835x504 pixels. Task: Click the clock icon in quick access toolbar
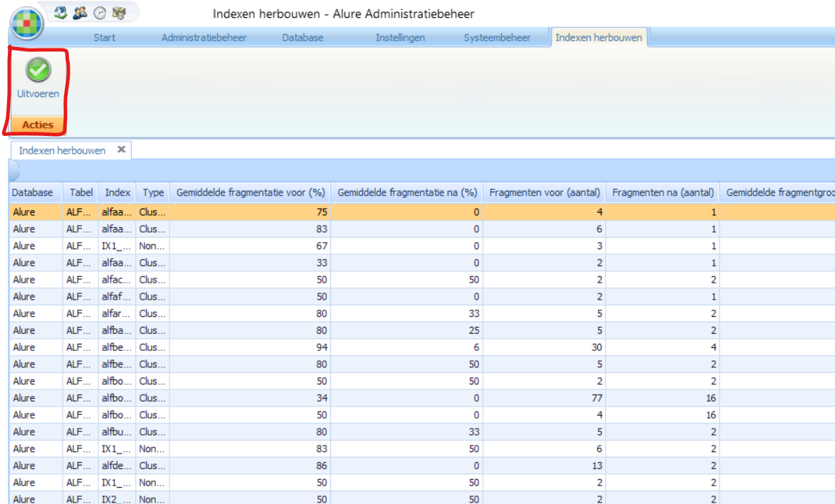[100, 12]
